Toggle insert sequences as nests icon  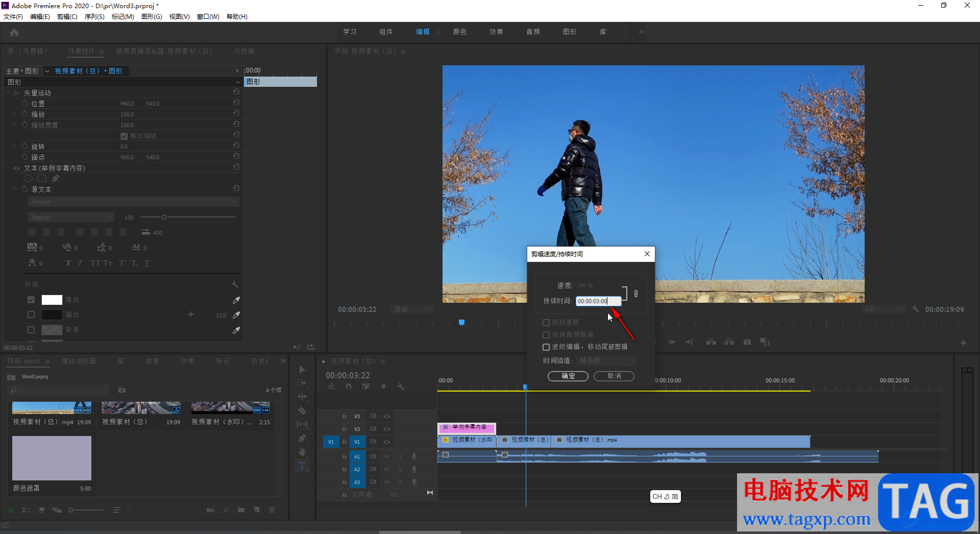pyautogui.click(x=331, y=387)
